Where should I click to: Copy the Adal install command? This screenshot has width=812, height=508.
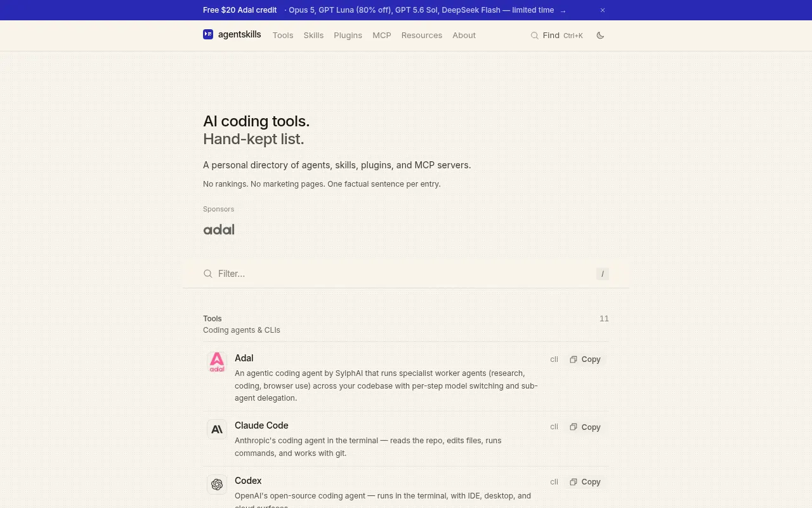(x=585, y=359)
